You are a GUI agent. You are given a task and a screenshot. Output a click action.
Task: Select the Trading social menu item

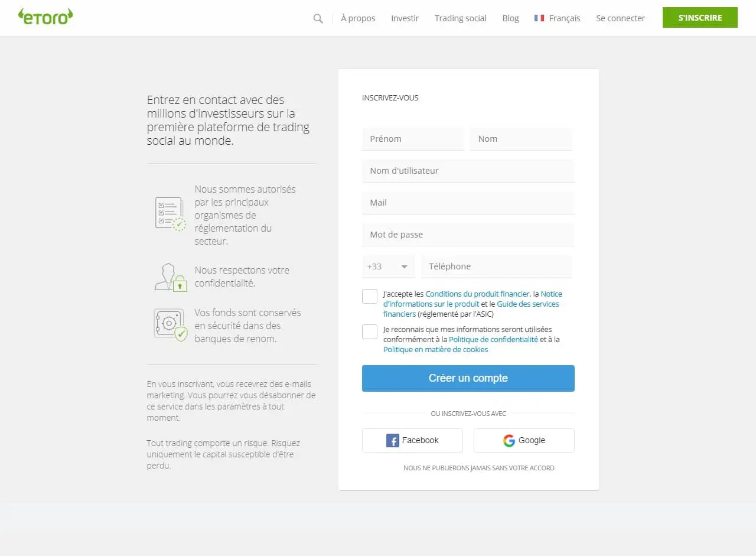click(x=460, y=18)
